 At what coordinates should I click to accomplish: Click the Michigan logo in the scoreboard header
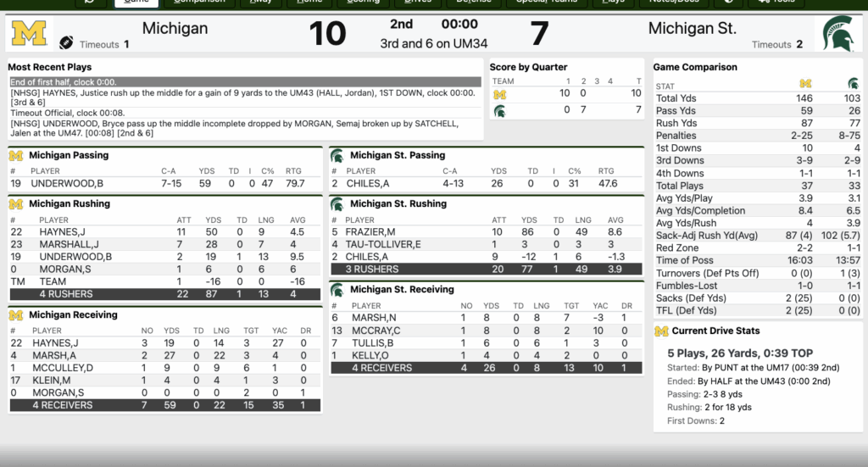point(29,33)
